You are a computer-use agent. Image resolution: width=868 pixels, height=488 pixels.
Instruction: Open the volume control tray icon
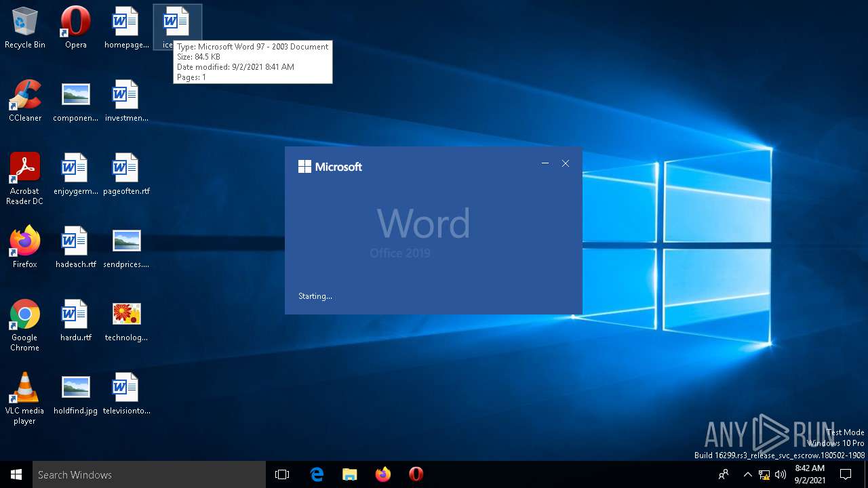click(x=781, y=474)
